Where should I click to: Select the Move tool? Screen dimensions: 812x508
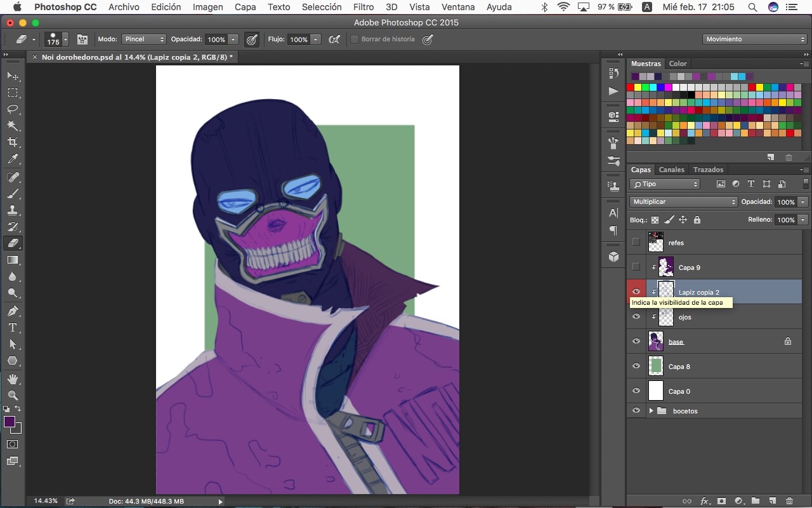[x=13, y=76]
